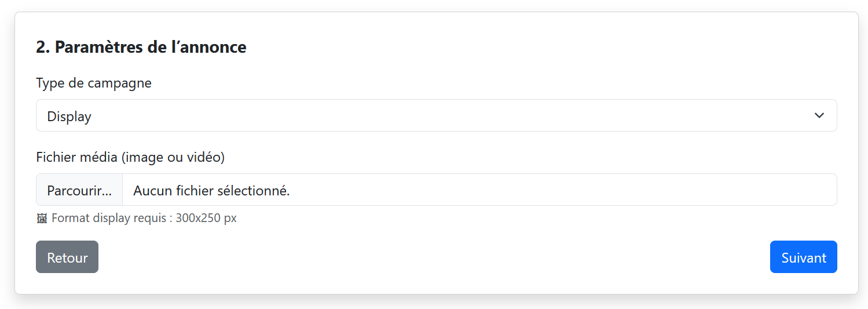Click the word 'Suivant' to continue
Image resolution: width=868 pixels, height=309 pixels.
804,258
